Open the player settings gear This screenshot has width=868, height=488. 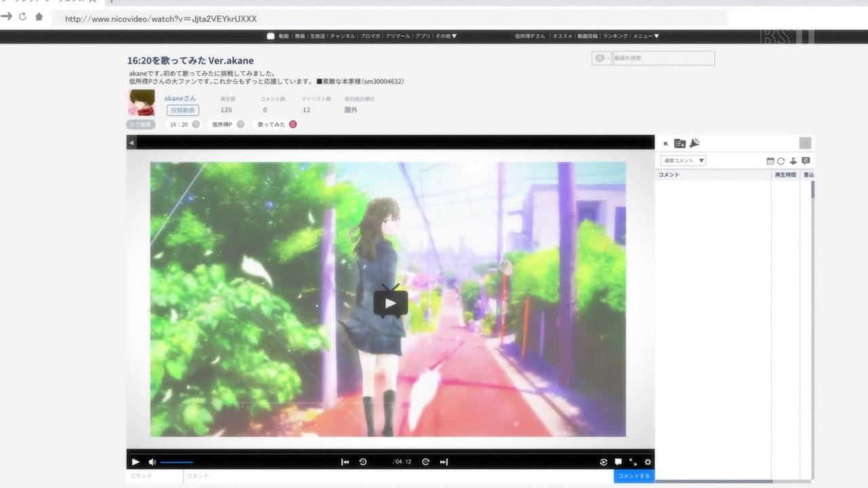[x=648, y=462]
